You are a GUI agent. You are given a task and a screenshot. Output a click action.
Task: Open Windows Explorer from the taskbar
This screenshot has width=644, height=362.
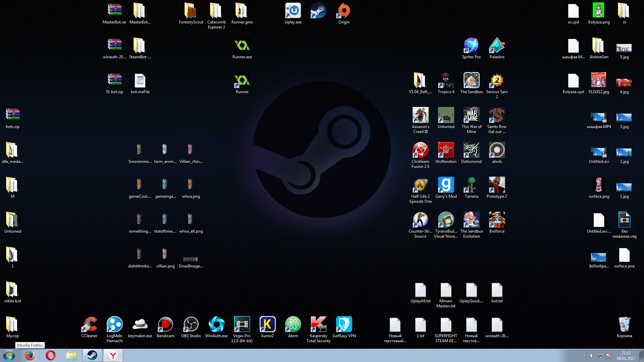71,355
